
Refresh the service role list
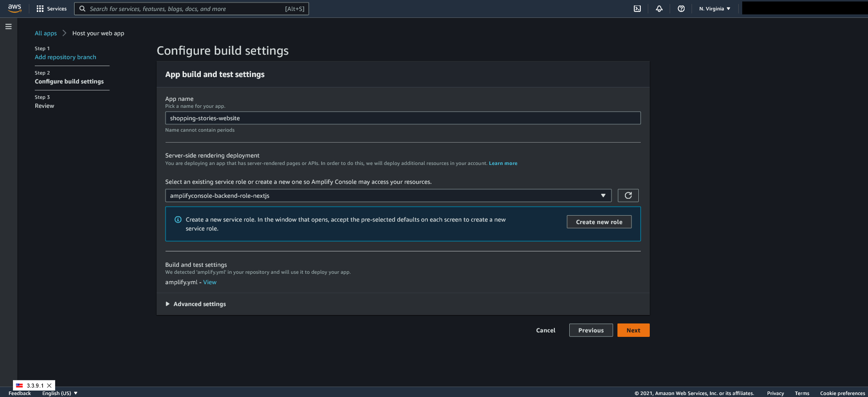pos(628,195)
